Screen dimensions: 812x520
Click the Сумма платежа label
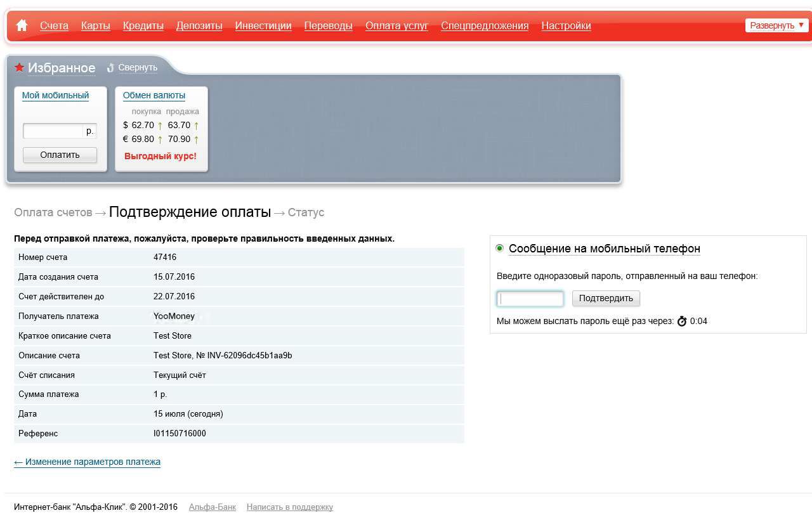pyautogui.click(x=49, y=394)
